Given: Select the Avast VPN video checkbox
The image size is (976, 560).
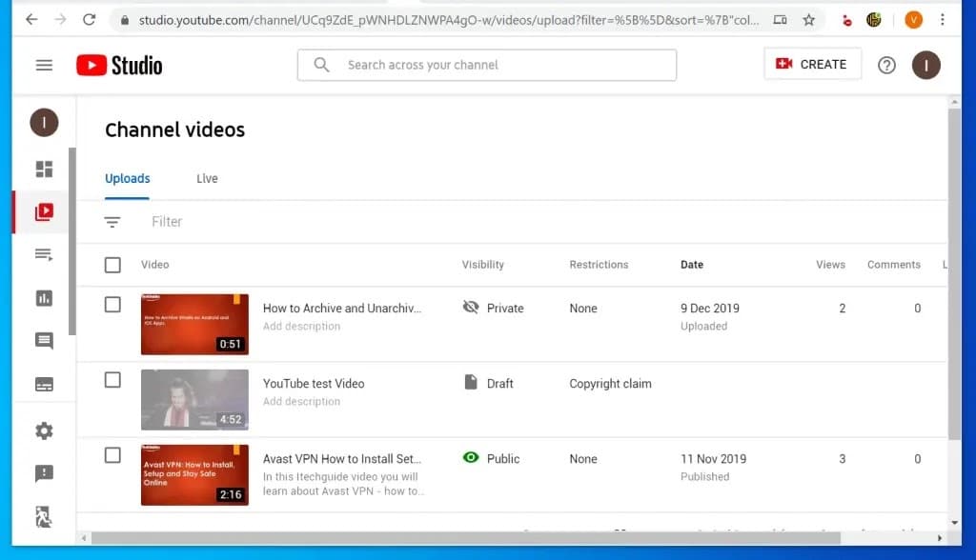Looking at the screenshot, I should pyautogui.click(x=112, y=455).
